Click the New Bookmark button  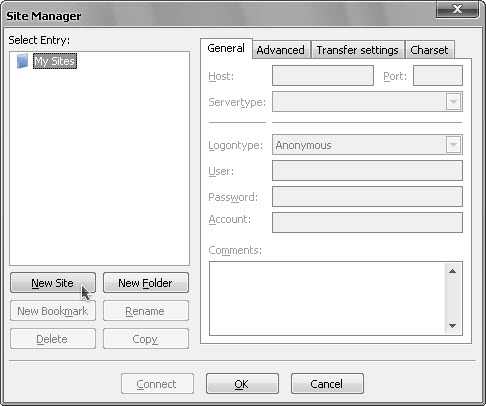click(53, 311)
